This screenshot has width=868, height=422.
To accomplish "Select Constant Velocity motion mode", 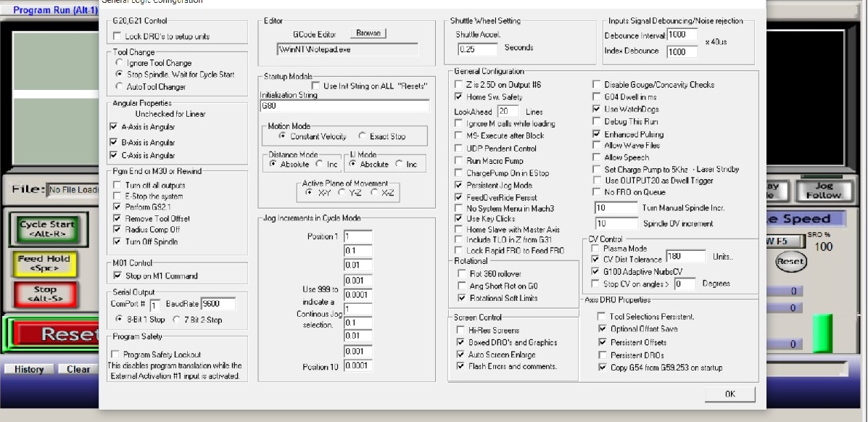I will click(282, 136).
